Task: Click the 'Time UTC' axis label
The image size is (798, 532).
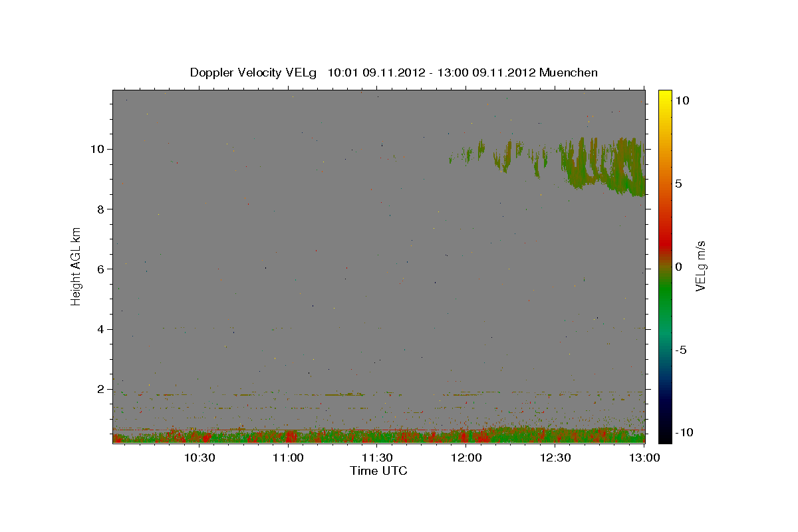Action: [378, 471]
